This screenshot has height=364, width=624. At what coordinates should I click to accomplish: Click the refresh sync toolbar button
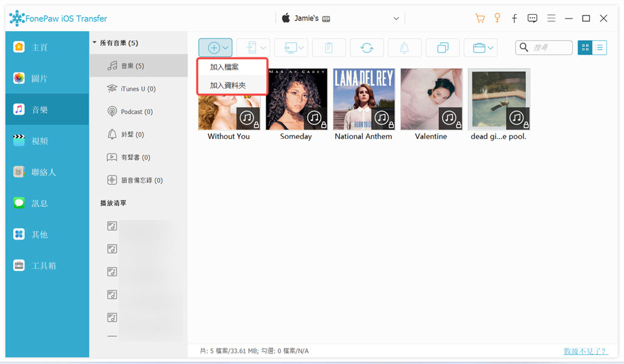click(x=367, y=47)
